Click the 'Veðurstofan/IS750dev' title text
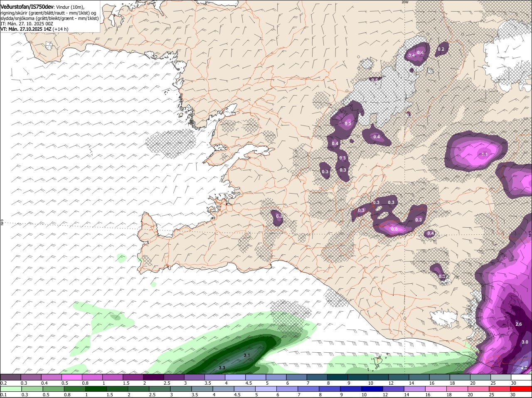Viewport: 532px width, 398px height. [27, 7]
